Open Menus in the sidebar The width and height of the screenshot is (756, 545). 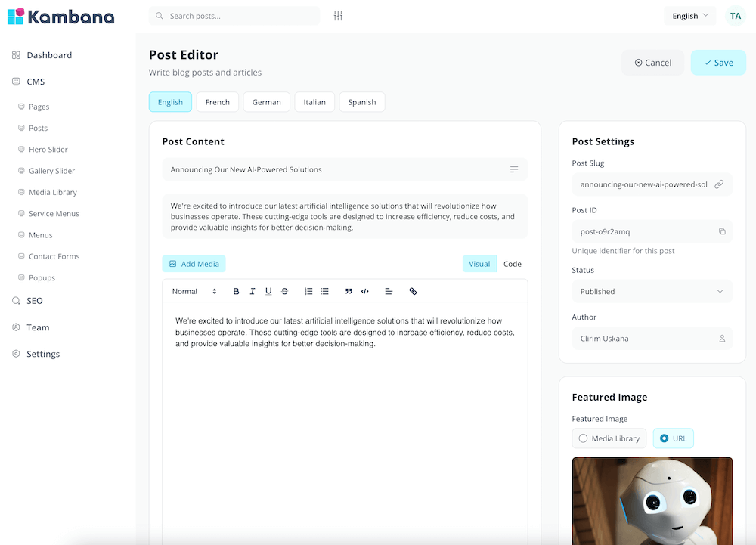click(x=41, y=234)
